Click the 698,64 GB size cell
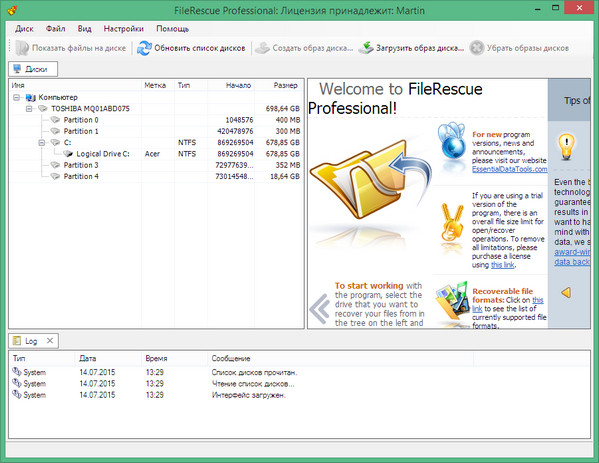 click(282, 109)
